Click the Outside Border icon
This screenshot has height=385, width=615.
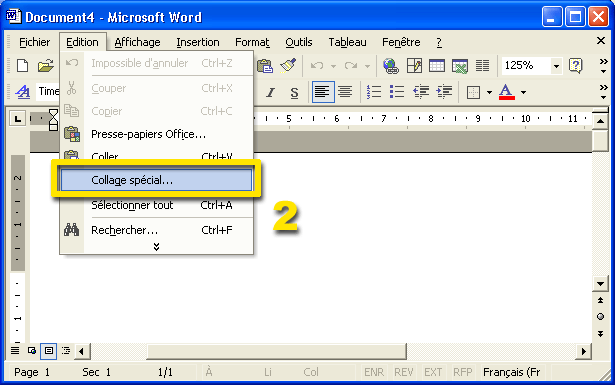473,93
